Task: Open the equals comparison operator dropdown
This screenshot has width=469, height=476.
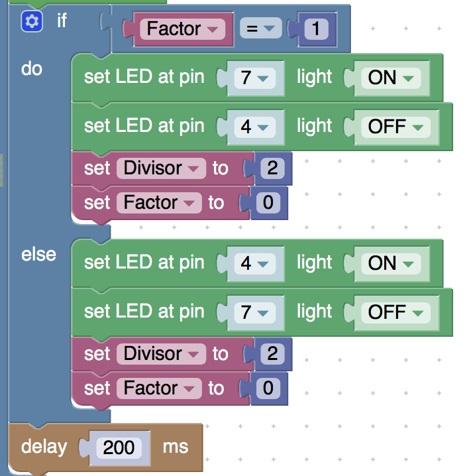Action: point(260,29)
